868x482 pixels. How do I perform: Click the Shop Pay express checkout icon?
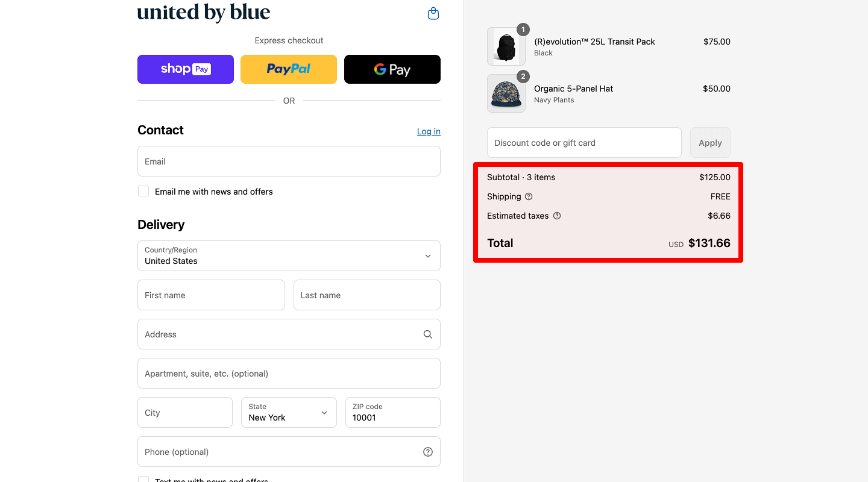185,69
